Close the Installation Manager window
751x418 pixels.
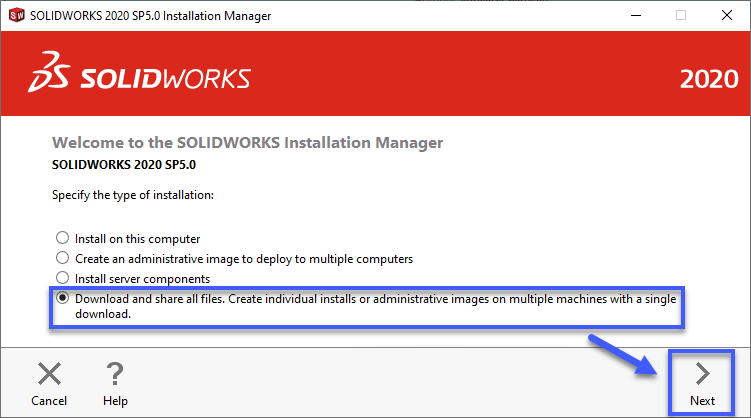click(x=727, y=15)
